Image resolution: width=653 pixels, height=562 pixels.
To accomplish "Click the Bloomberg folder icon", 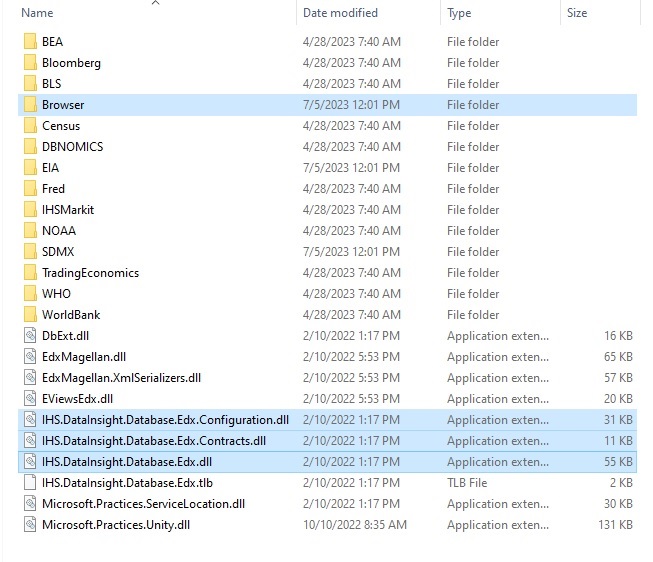I will tap(30, 62).
